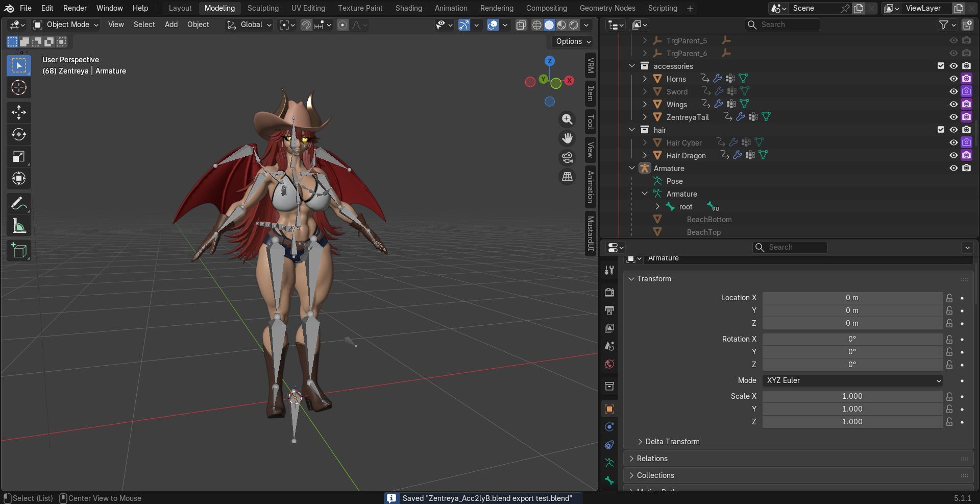980x504 pixels.
Task: Pick the Rotate tool
Action: pyautogui.click(x=19, y=134)
